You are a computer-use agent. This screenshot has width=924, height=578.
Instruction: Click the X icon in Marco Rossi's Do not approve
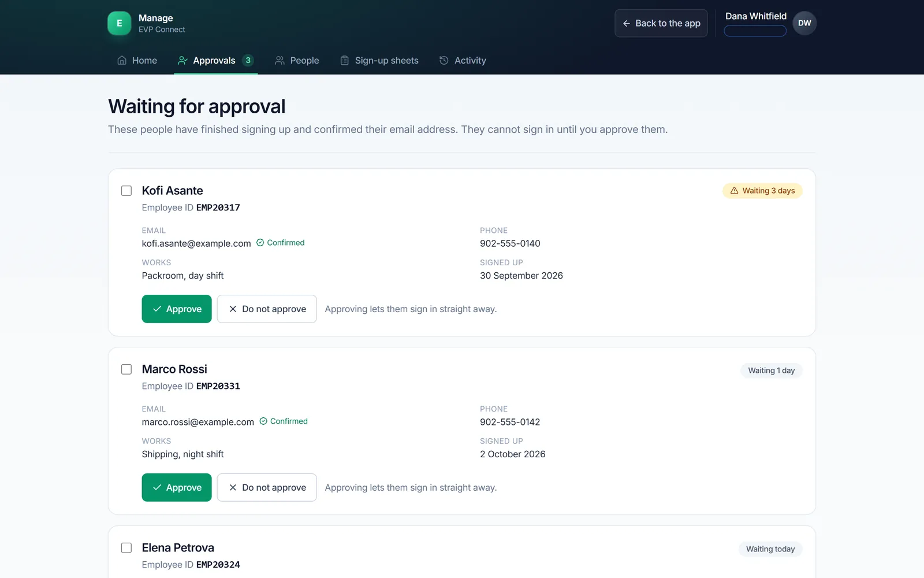[x=233, y=488]
